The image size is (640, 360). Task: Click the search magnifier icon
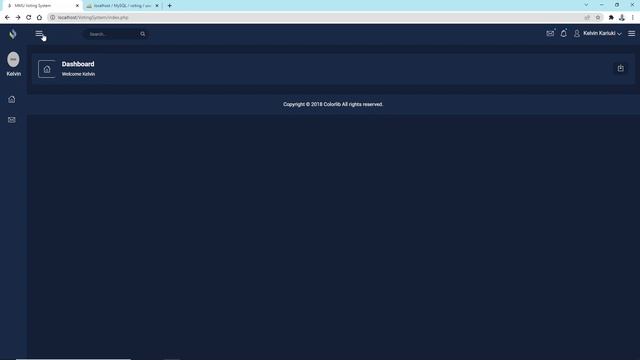coord(142,34)
